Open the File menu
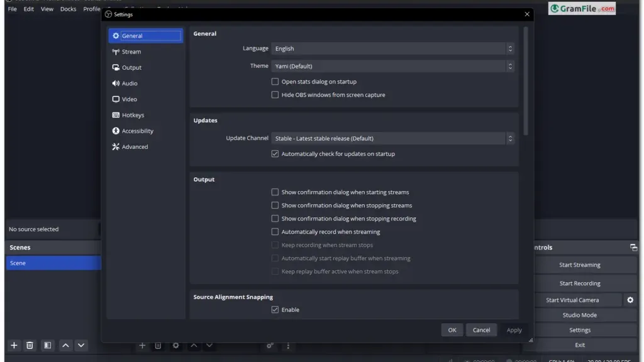The image size is (644, 362). point(13,9)
